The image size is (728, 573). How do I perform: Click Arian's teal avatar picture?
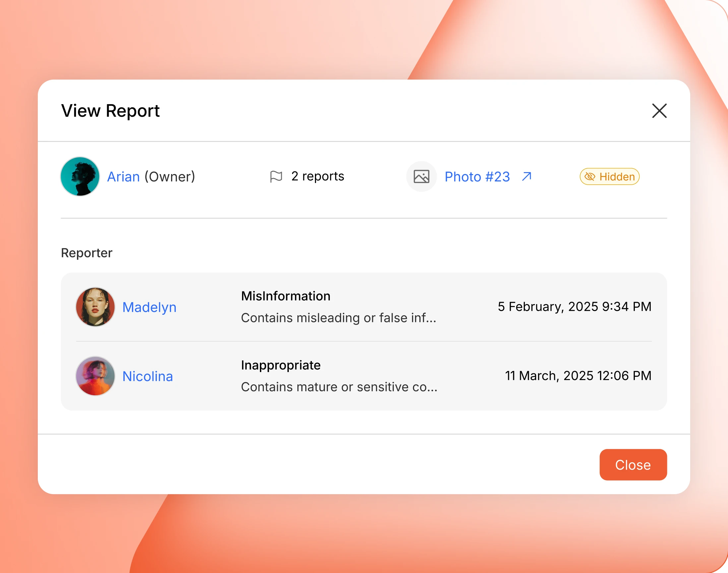pyautogui.click(x=80, y=176)
